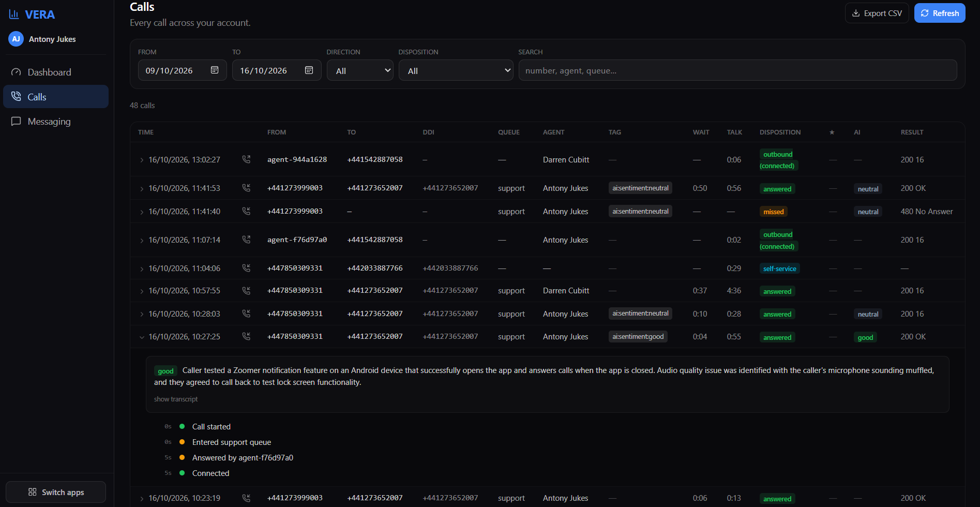Expand the 11:04:06 self-service call row

[142, 269]
